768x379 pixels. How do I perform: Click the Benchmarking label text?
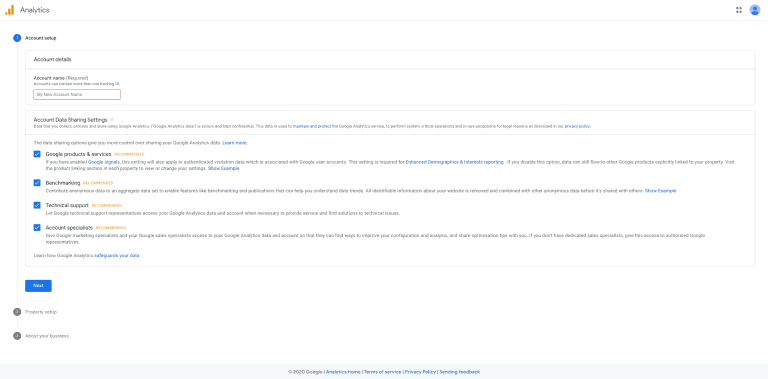point(63,183)
